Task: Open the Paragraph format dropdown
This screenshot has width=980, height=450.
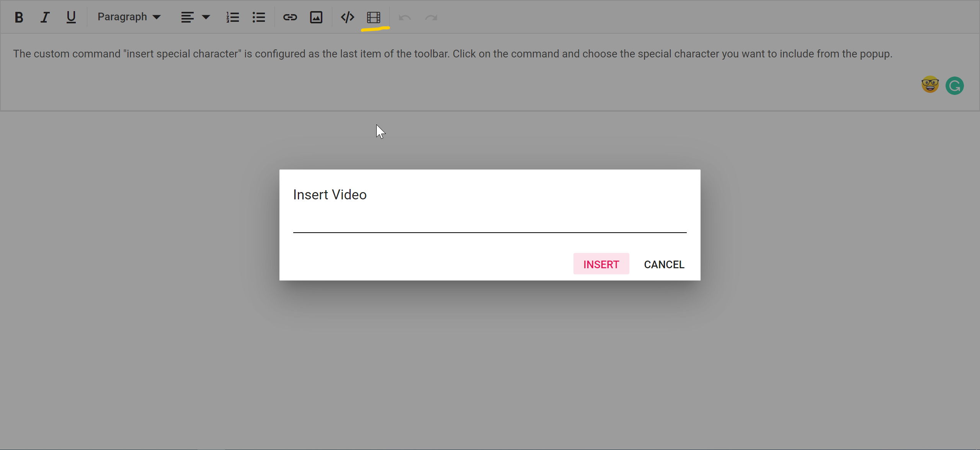Action: point(129,17)
